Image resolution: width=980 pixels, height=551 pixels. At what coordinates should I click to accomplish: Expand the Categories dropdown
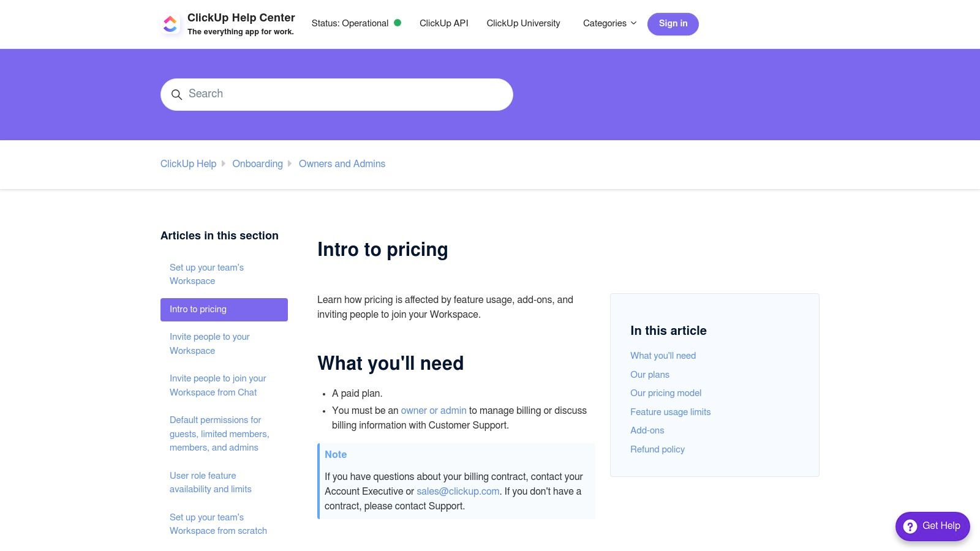(x=609, y=23)
